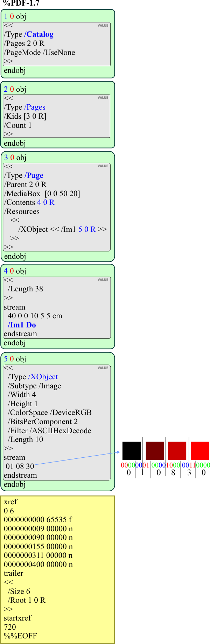Click the VALUE label in object 2
The image size is (210, 644).
pyautogui.click(x=103, y=98)
